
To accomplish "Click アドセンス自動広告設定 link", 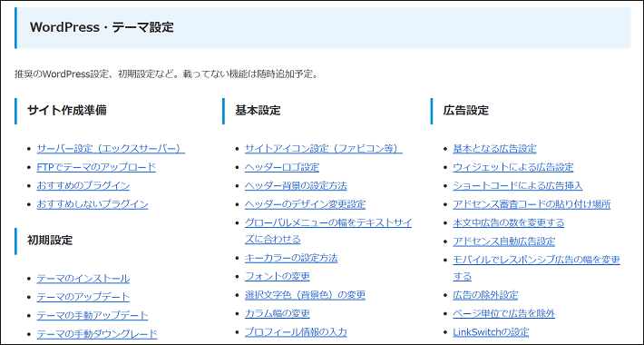I will tap(504, 241).
